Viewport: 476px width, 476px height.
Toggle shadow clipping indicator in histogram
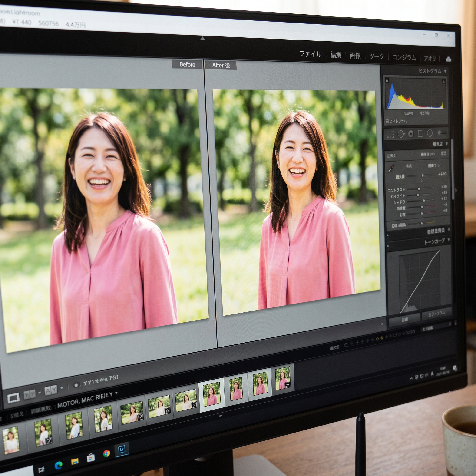pos(387,80)
